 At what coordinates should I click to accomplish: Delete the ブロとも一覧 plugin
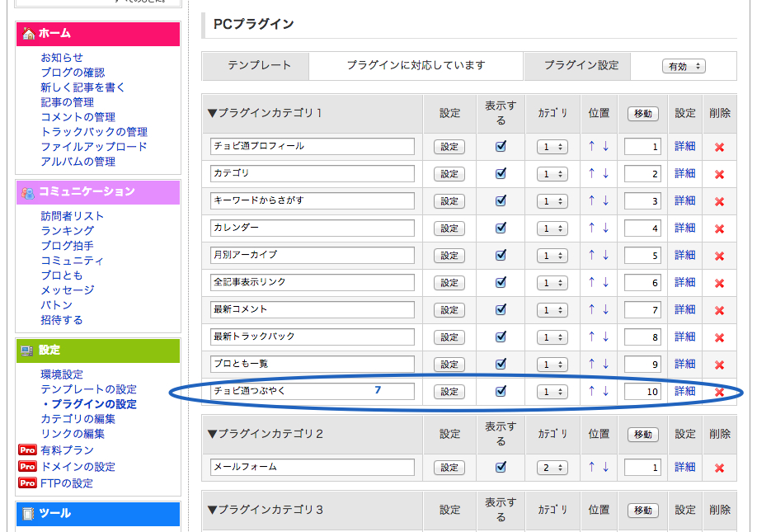pos(719,365)
